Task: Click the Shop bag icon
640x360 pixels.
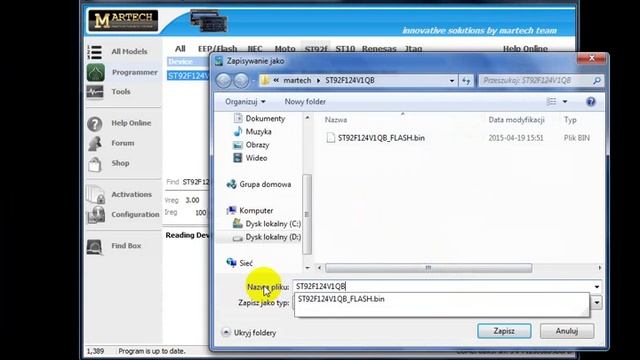Action: [95, 164]
